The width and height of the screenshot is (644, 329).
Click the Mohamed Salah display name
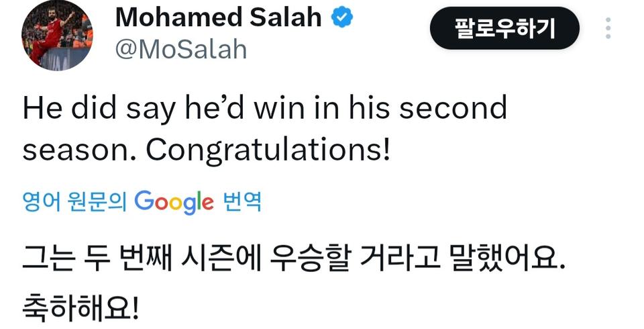[x=218, y=18]
